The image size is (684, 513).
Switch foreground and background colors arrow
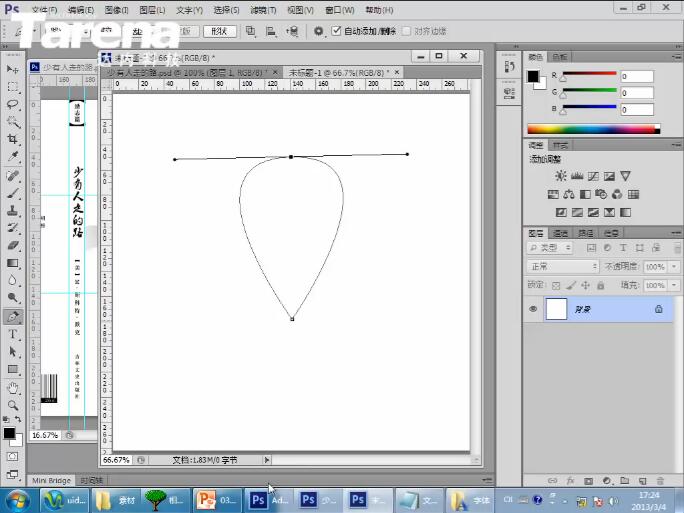pyautogui.click(x=18, y=419)
